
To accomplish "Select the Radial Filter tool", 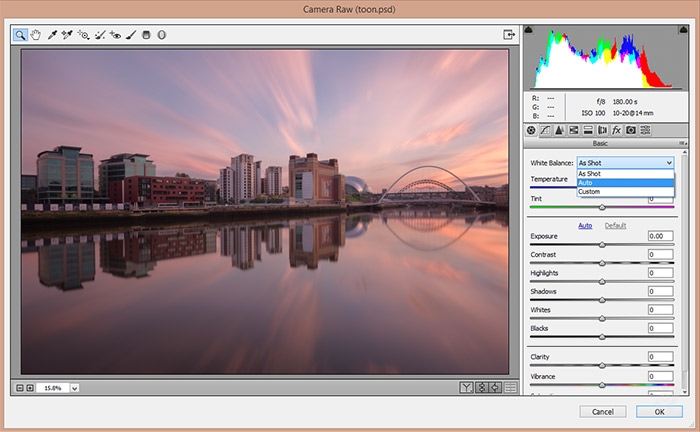I will click(x=161, y=34).
